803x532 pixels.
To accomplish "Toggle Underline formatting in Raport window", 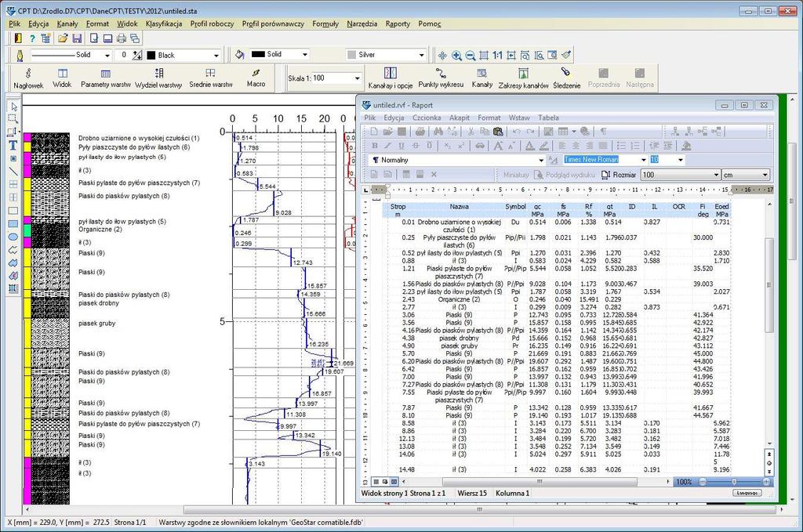I will click(401, 146).
